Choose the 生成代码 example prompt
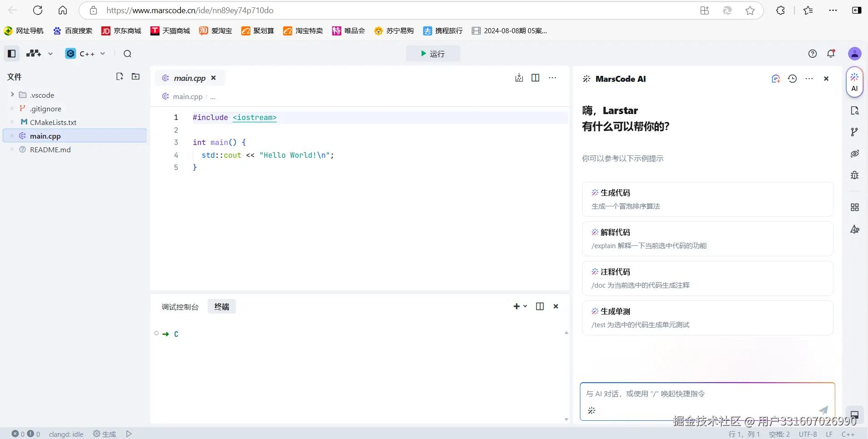Screen dimensions: 868x439 click(x=708, y=199)
